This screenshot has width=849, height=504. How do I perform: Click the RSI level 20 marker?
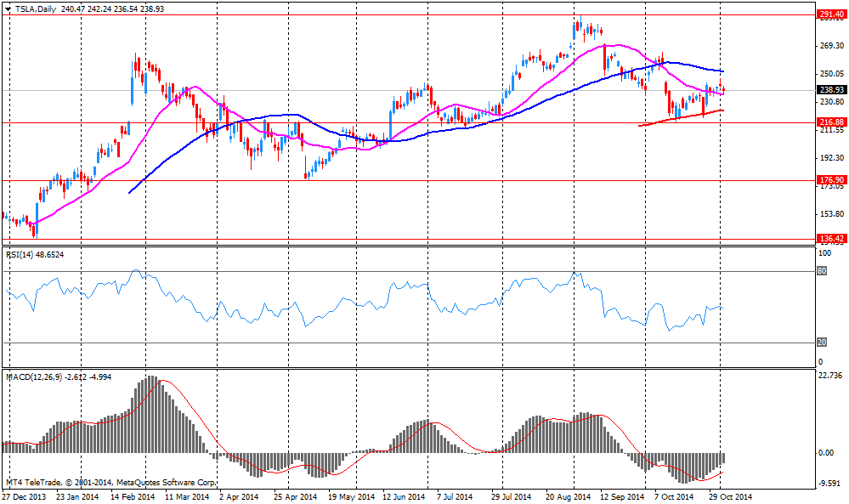822,343
